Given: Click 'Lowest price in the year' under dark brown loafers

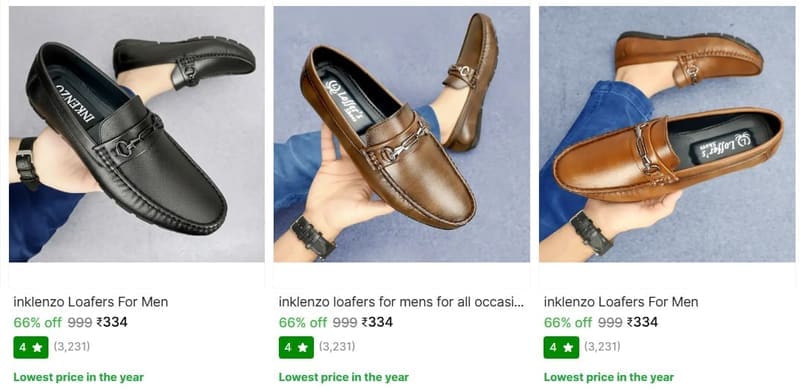Looking at the screenshot, I should 344,377.
